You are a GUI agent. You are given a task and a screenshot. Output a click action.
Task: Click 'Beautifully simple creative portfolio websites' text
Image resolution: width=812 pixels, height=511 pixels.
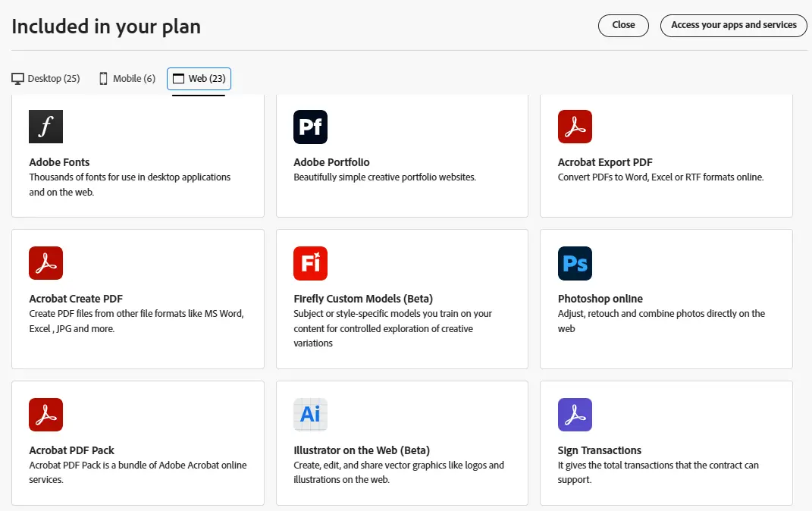(x=384, y=177)
